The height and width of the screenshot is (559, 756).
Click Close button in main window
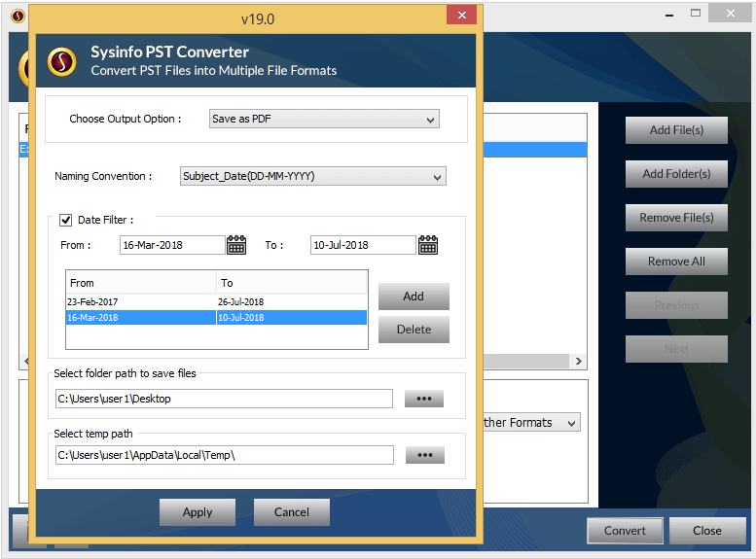(x=707, y=531)
